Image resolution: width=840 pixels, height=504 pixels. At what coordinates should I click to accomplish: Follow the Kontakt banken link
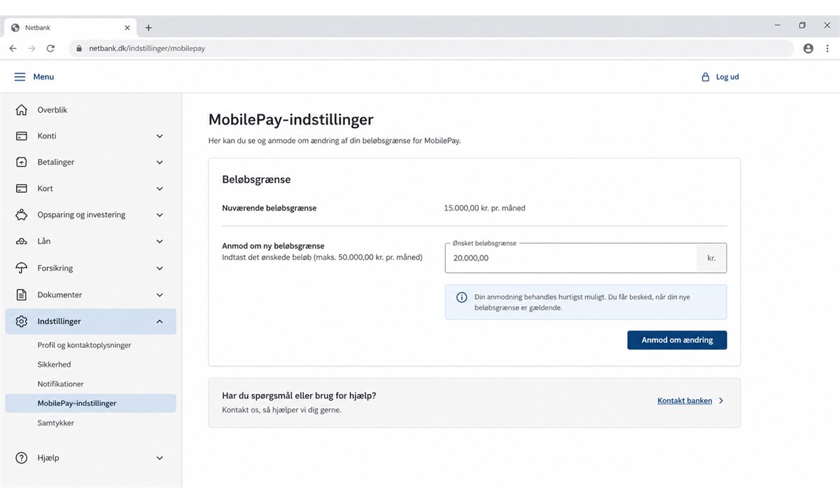click(x=685, y=401)
